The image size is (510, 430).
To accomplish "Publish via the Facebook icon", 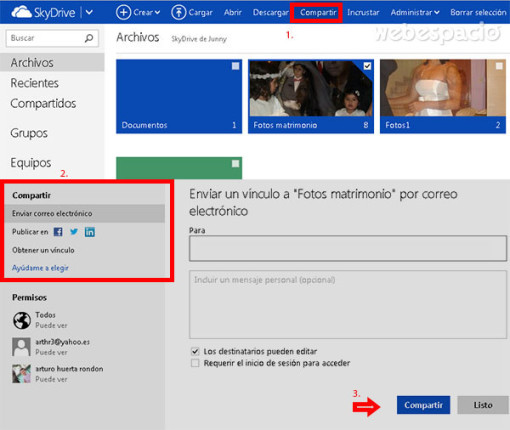I will pyautogui.click(x=58, y=232).
